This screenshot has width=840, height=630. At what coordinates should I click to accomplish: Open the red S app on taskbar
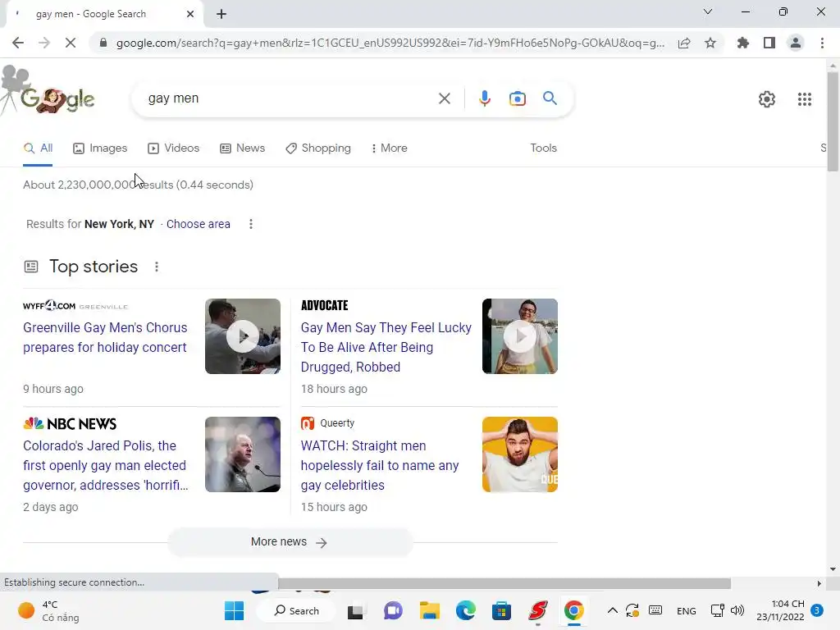(x=538, y=610)
